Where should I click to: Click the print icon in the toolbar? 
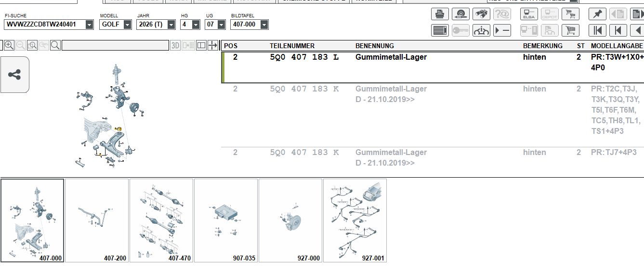[x=439, y=14]
